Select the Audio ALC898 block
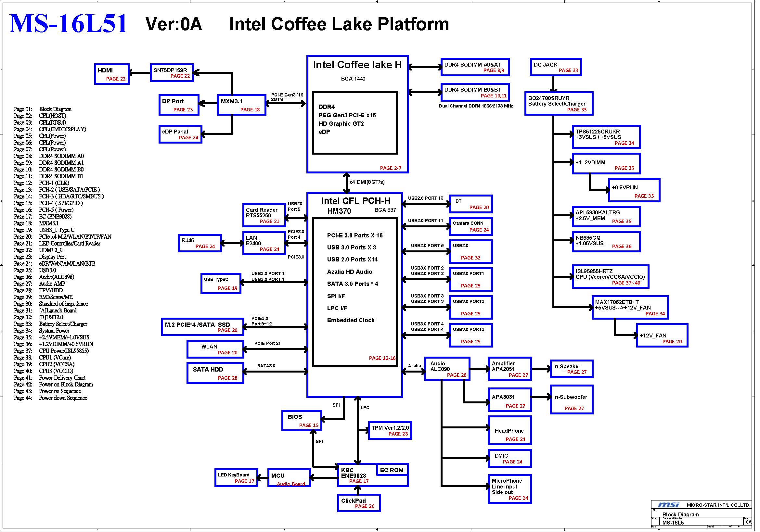The width and height of the screenshot is (760, 532). click(x=447, y=369)
